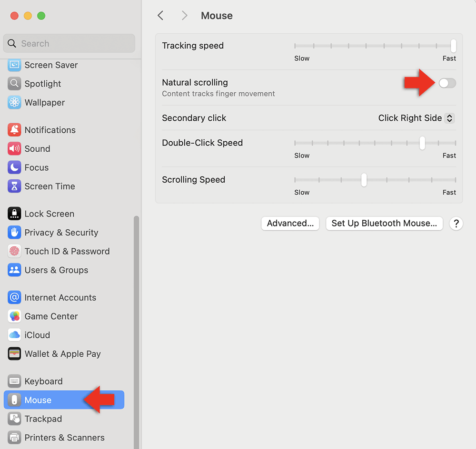
Task: Click the Privacy & Security hand icon
Action: point(14,233)
